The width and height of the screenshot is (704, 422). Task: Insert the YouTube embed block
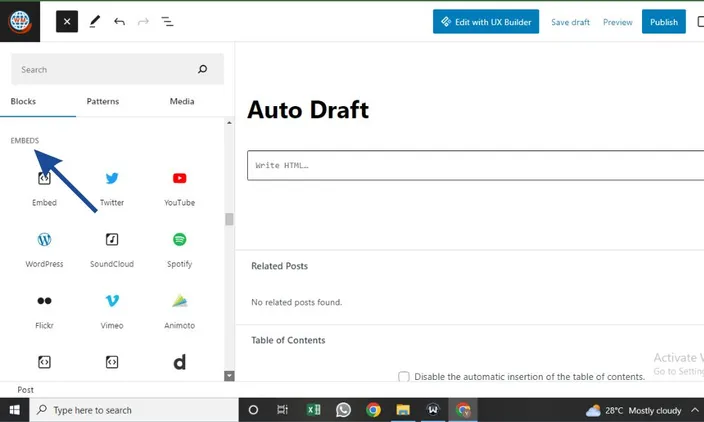(180, 188)
